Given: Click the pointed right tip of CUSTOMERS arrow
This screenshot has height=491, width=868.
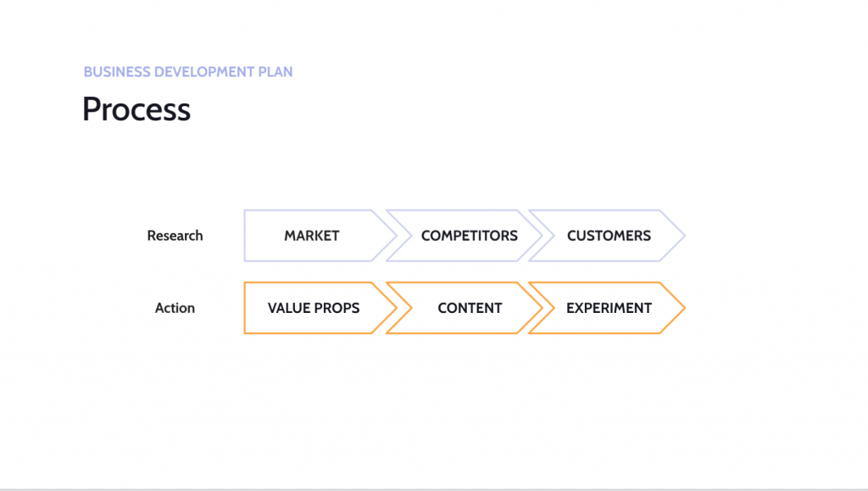Looking at the screenshot, I should (683, 235).
